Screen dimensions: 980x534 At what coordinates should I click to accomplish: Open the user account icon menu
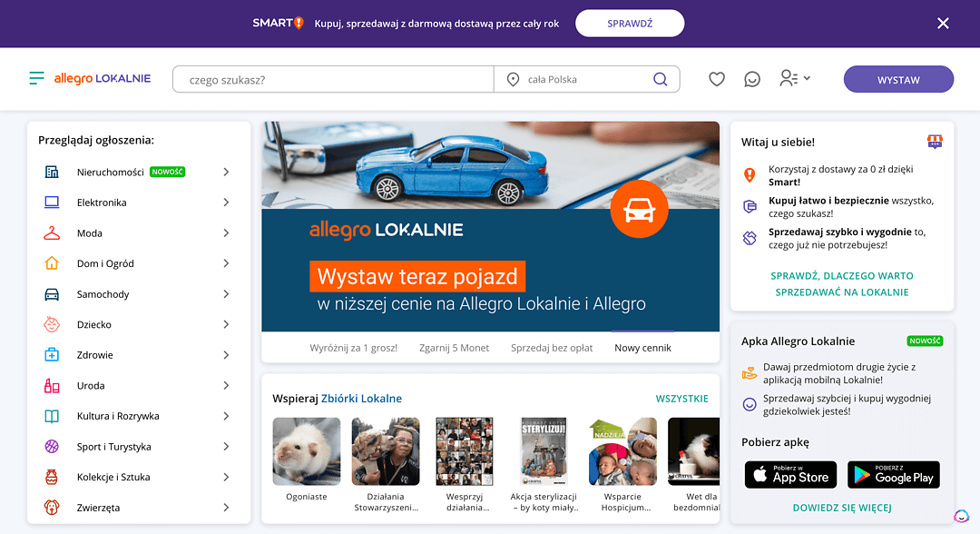tap(795, 78)
